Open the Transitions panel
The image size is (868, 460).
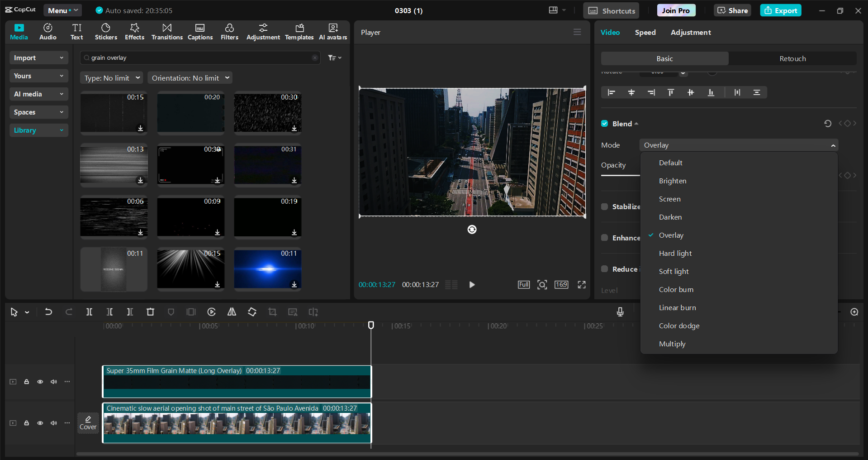click(166, 31)
